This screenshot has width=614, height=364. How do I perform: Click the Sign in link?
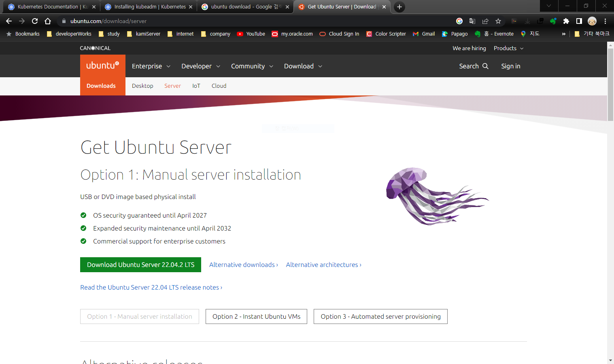[x=511, y=66]
